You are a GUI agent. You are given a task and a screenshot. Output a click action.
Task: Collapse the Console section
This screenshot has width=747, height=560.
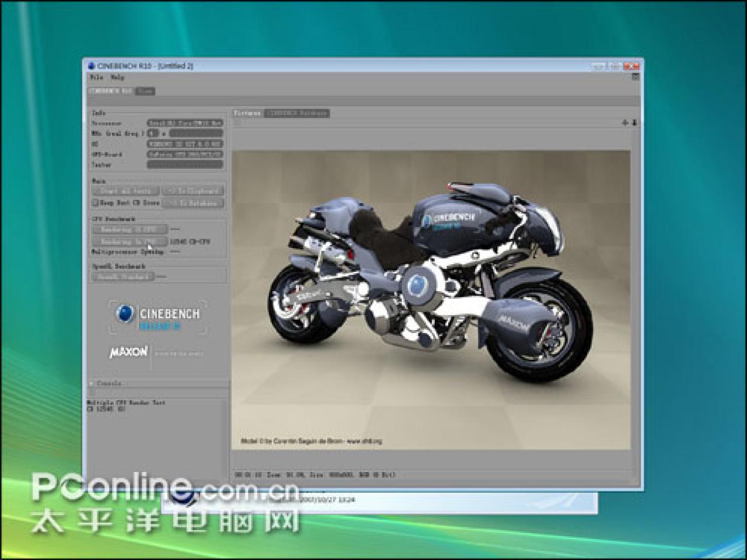[92, 383]
